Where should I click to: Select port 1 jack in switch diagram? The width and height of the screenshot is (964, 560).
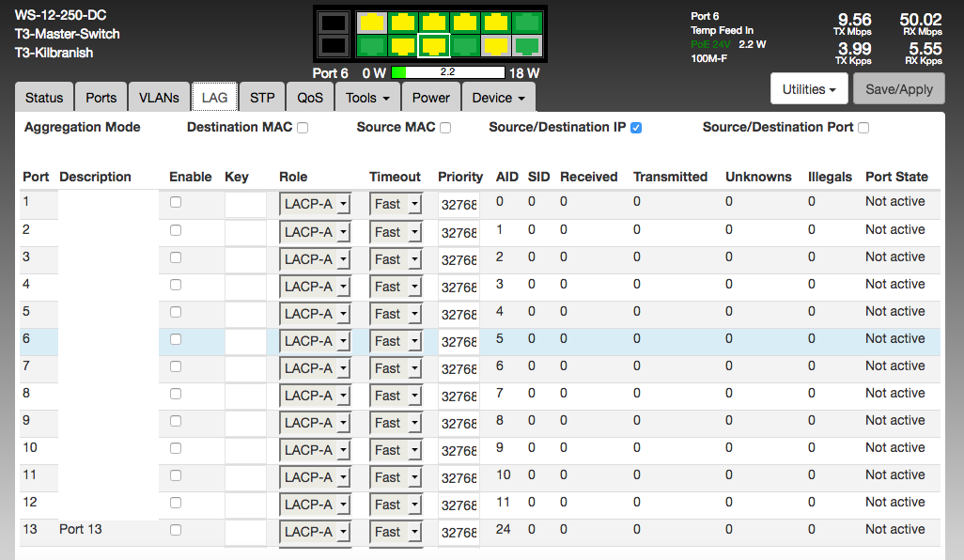(372, 23)
